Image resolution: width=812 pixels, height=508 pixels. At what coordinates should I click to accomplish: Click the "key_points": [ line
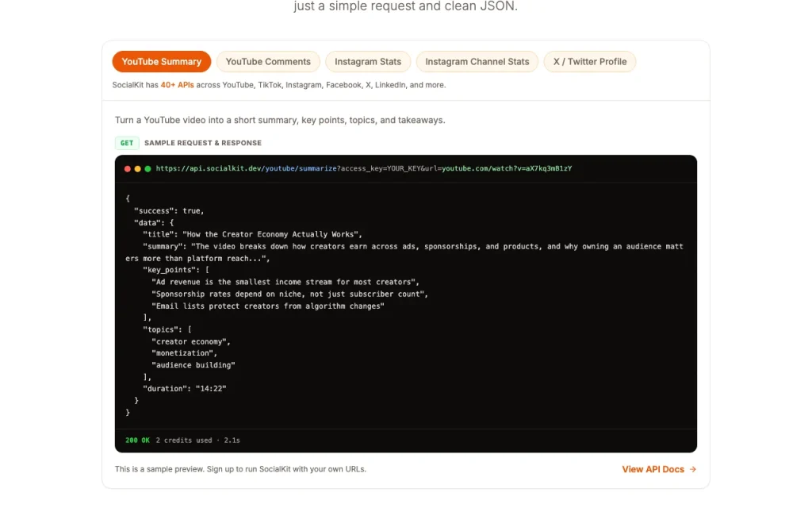tap(176, 270)
